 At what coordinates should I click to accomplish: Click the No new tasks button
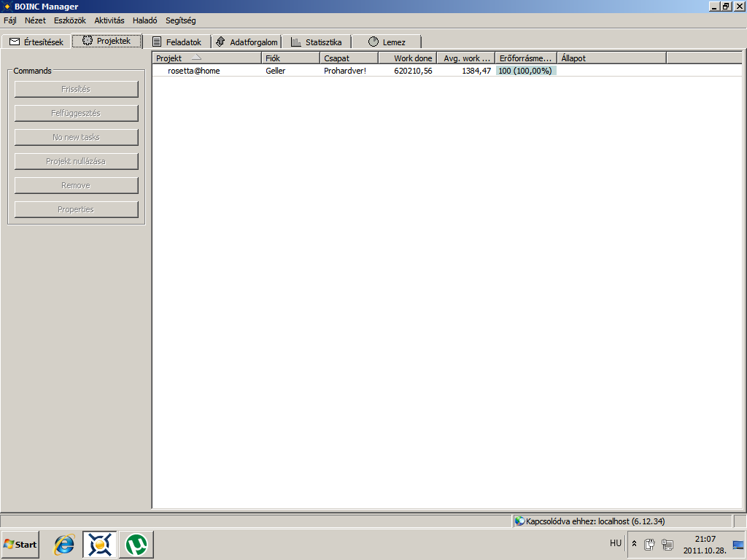click(76, 137)
